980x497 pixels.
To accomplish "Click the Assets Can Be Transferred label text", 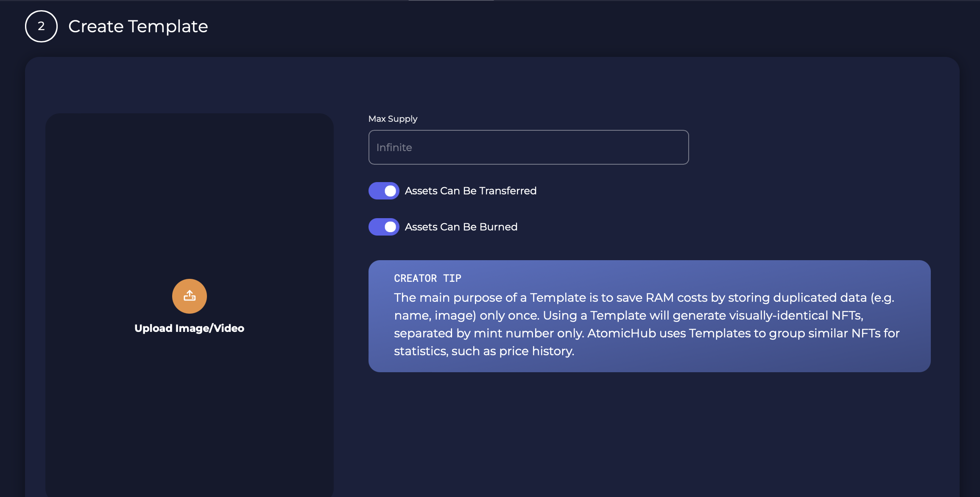I will (x=470, y=191).
